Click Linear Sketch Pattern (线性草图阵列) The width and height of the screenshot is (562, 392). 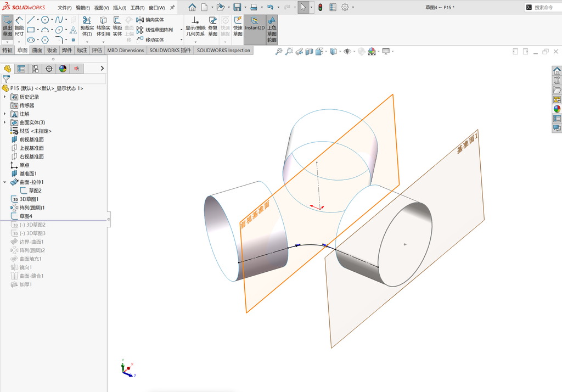coord(155,30)
